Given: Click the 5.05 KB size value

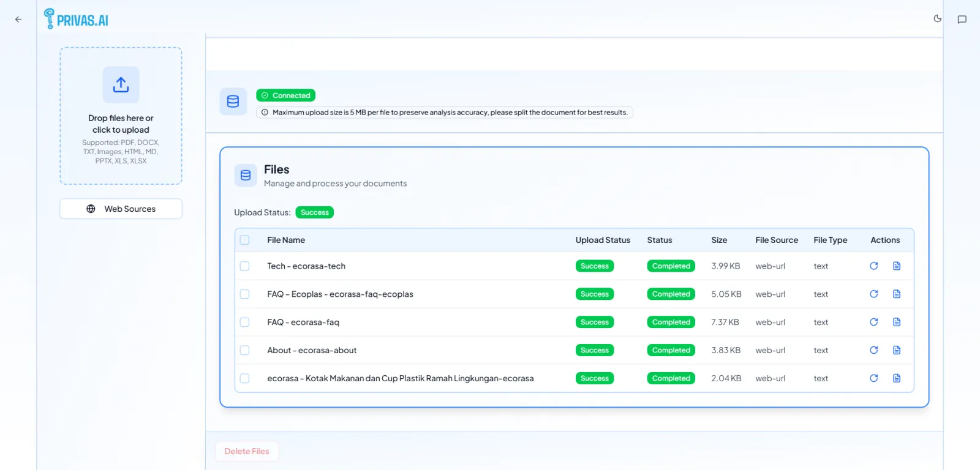Looking at the screenshot, I should (726, 294).
